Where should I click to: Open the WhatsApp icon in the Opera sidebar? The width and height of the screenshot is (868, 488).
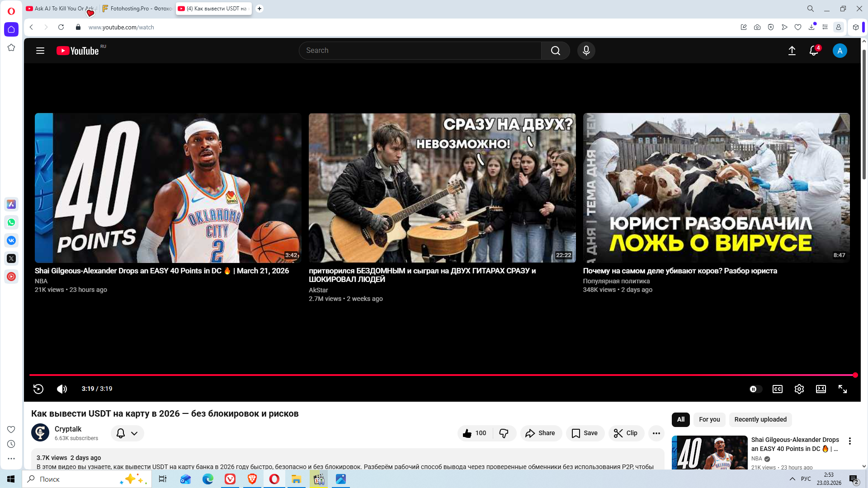[11, 222]
